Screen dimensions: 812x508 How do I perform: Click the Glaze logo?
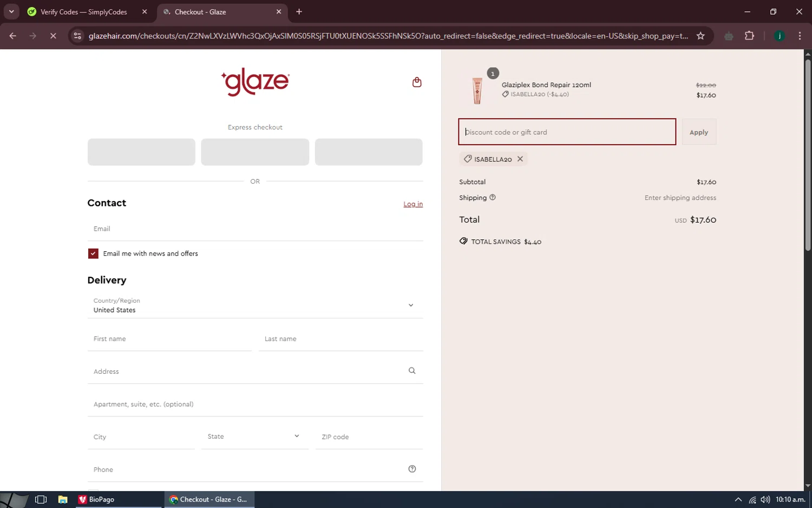[255, 82]
